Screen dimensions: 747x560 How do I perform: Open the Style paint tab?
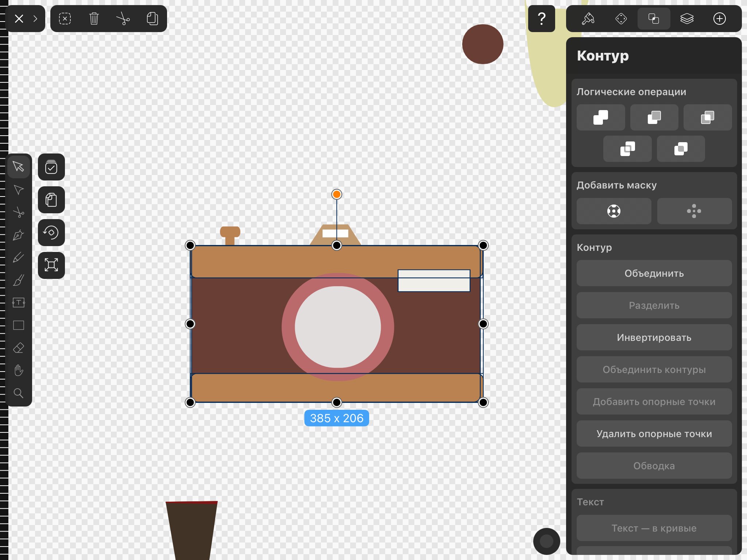(588, 19)
